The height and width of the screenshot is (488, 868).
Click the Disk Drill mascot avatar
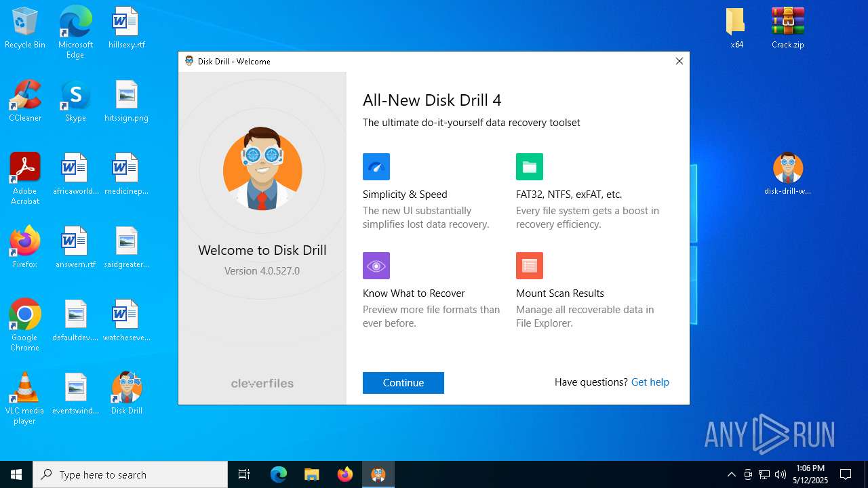click(x=262, y=168)
